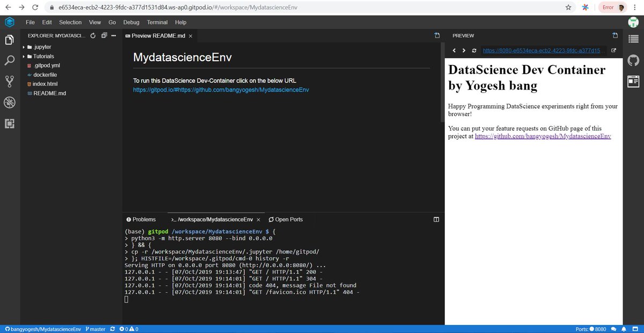Screen dimensions: 644x333
Task: Toggle bottom panel icon in status bar
Action: coord(635,329)
